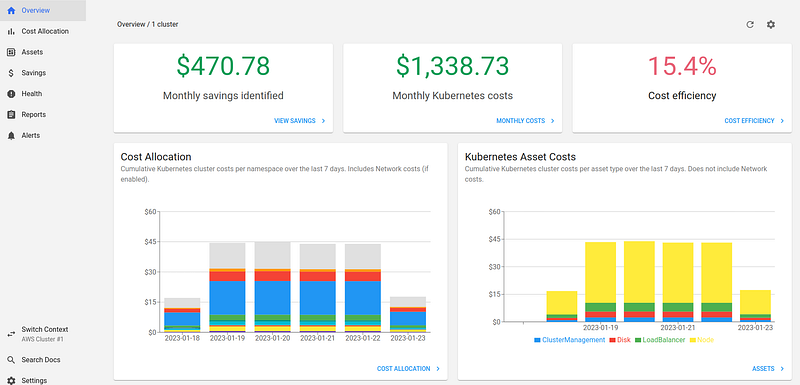Open the Reports clipboard icon
This screenshot has height=385, width=800.
(x=11, y=115)
